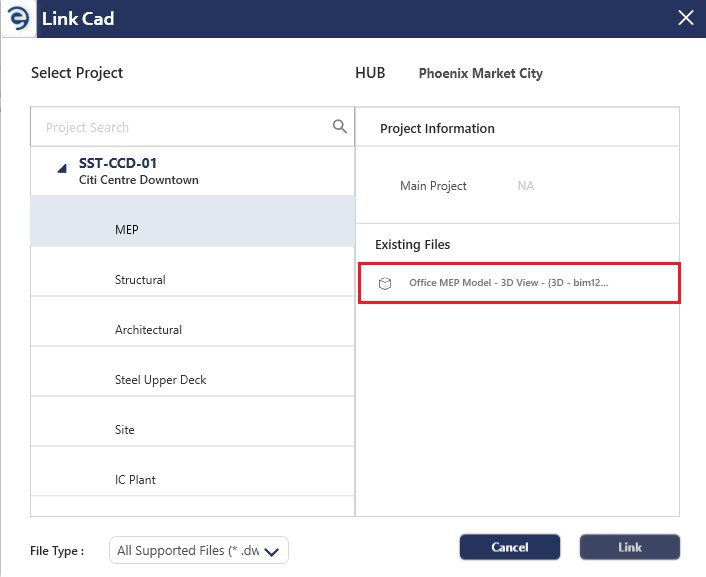
Task: Select the Structural sub-project
Action: pyautogui.click(x=193, y=272)
